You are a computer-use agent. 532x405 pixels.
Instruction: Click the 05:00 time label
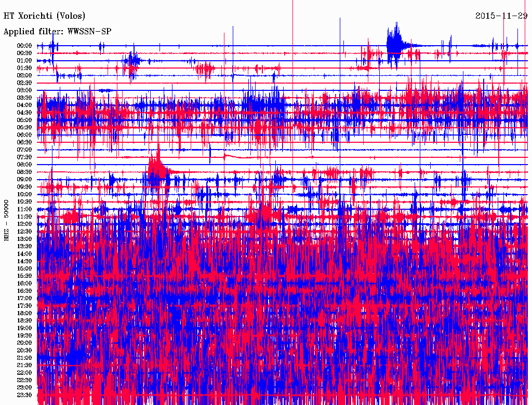pos(24,120)
